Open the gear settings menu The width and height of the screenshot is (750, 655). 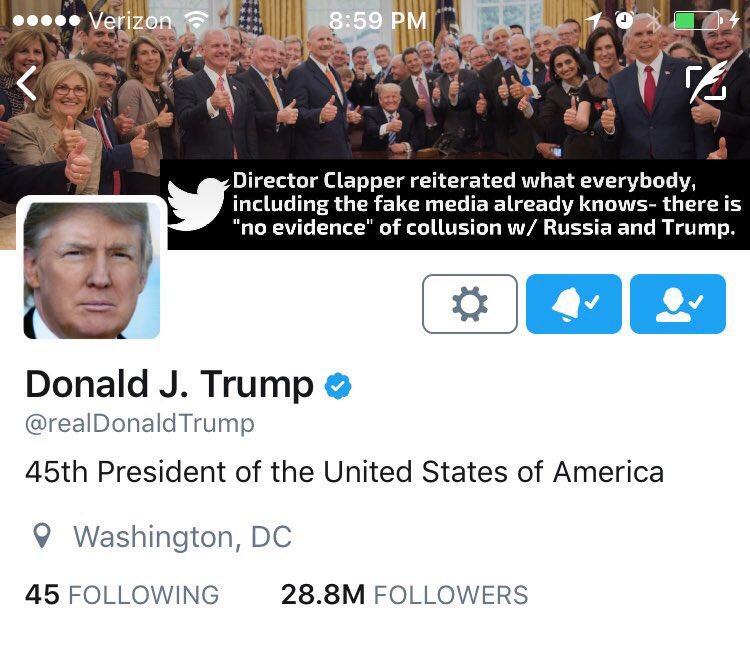470,304
